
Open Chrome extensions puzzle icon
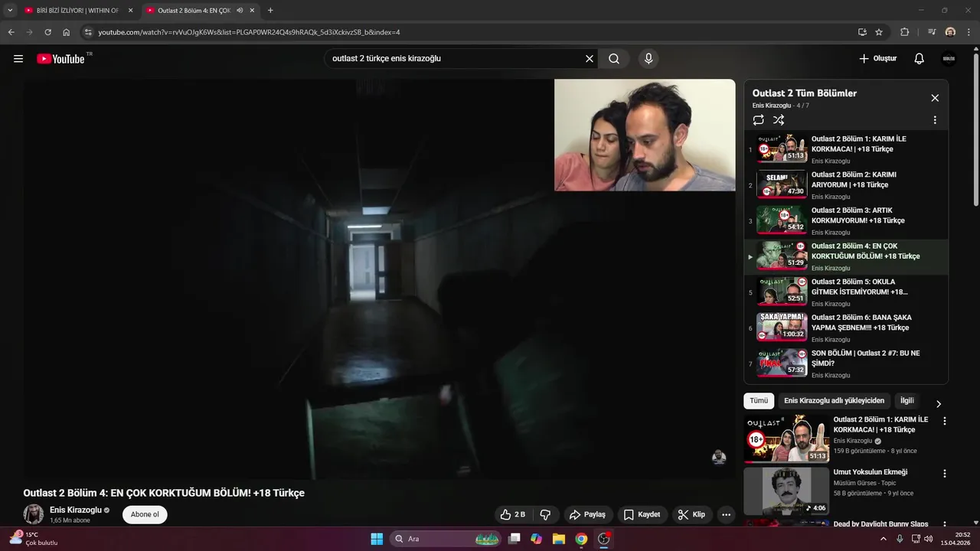[904, 32]
